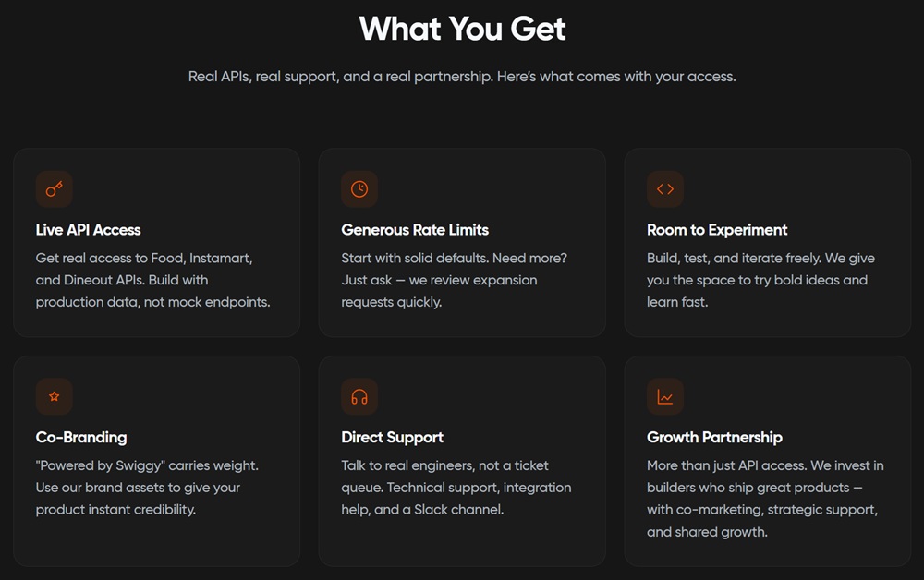Select the headphones icon for Direct Support

point(359,397)
